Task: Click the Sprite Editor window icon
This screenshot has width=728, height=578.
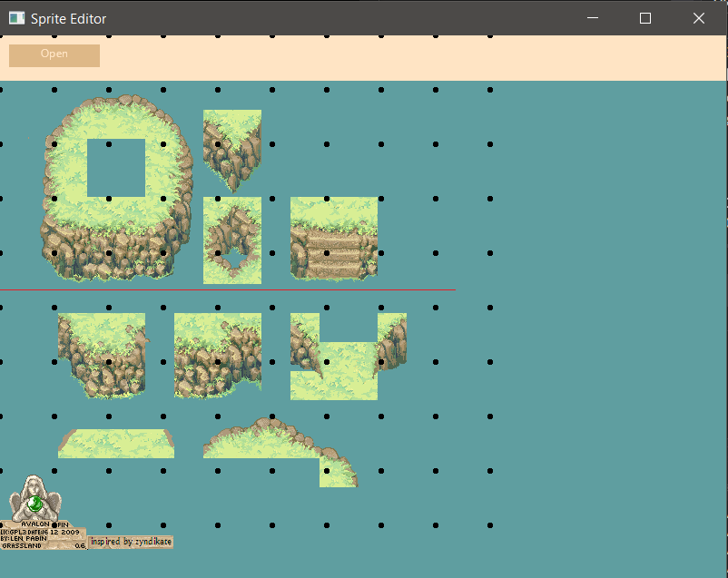Action: coord(16,18)
